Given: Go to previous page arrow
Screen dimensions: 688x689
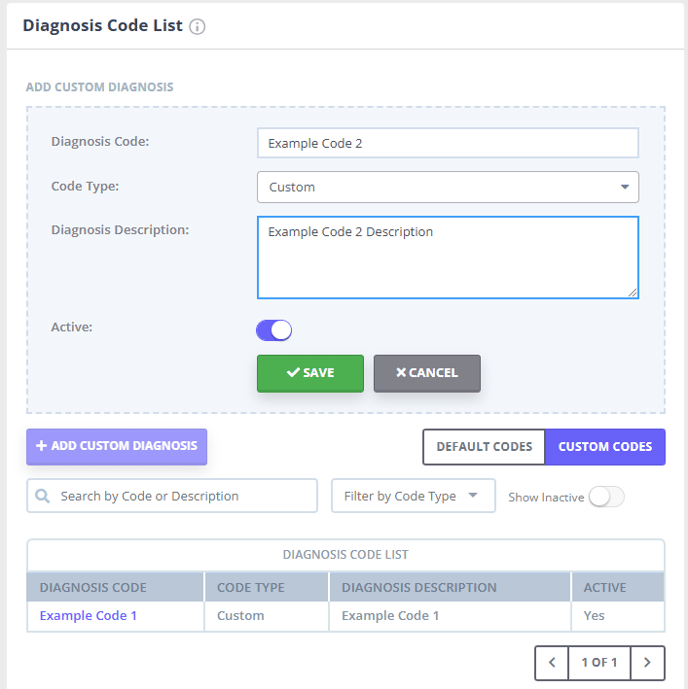Looking at the screenshot, I should coord(552,662).
